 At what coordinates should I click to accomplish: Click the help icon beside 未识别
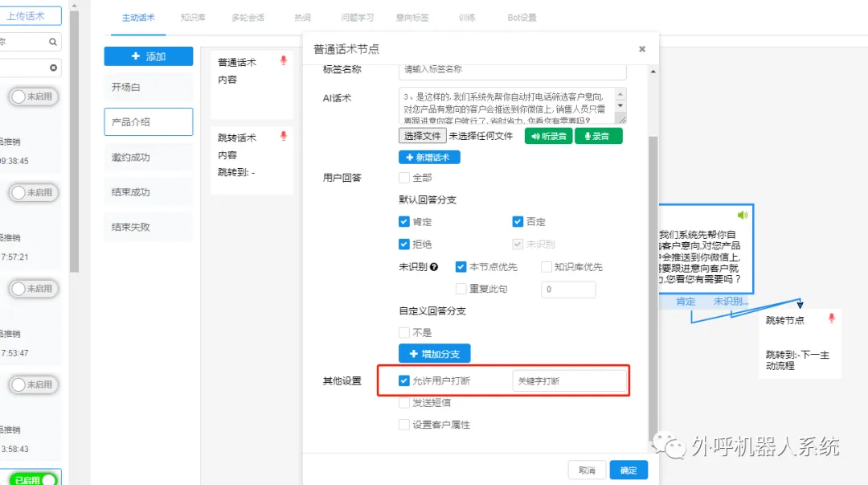pos(434,267)
